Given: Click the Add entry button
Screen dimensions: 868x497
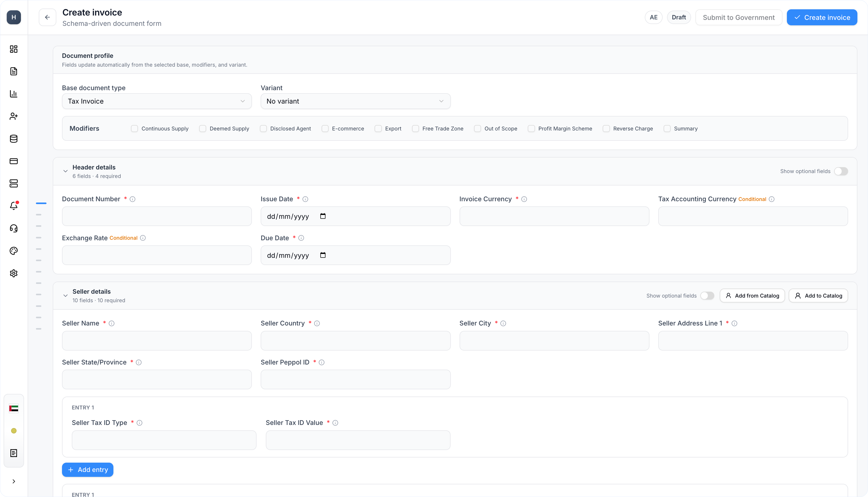Looking at the screenshot, I should click(x=88, y=470).
